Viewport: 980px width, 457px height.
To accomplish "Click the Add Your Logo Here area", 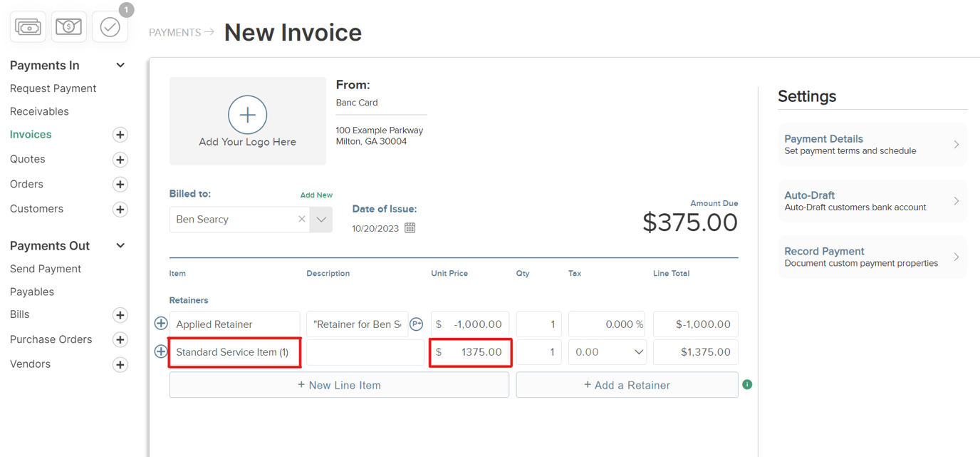I will pos(247,120).
